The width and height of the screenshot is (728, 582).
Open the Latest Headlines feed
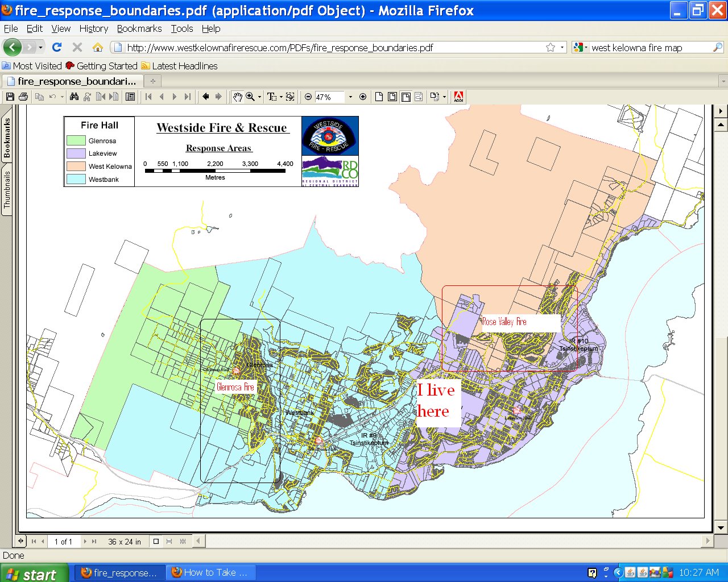tap(179, 66)
